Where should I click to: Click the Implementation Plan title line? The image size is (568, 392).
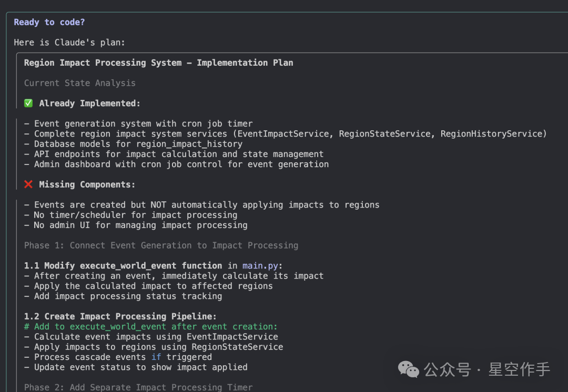pyautogui.click(x=158, y=63)
